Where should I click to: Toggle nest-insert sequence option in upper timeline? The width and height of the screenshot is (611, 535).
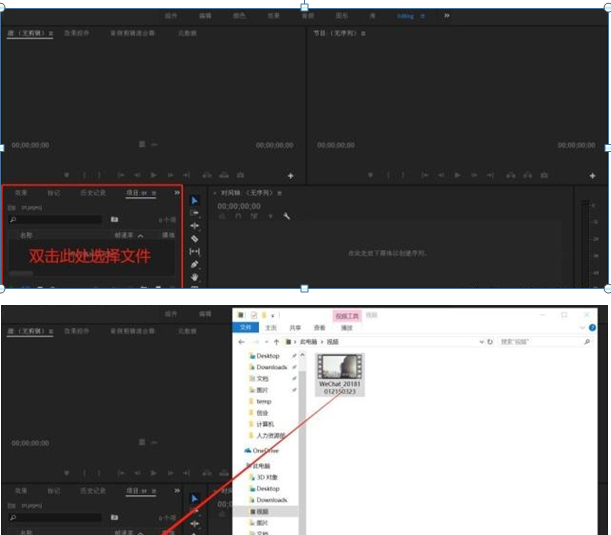pyautogui.click(x=222, y=216)
